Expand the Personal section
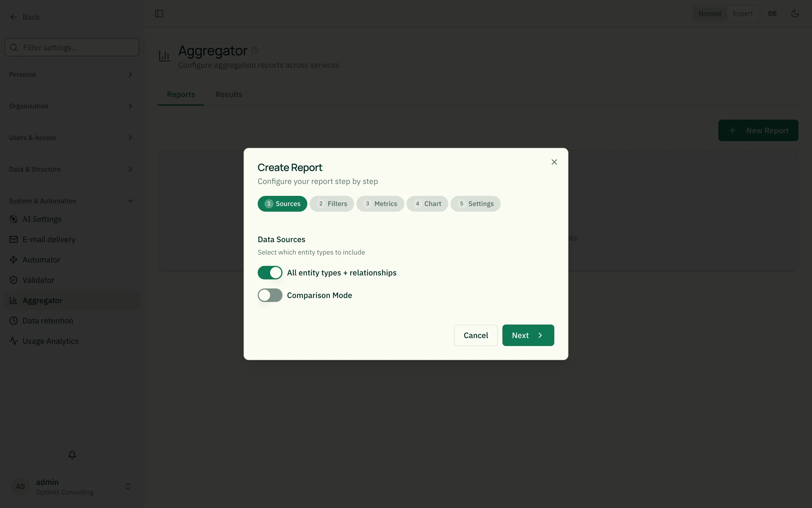Image resolution: width=812 pixels, height=508 pixels. 71,75
